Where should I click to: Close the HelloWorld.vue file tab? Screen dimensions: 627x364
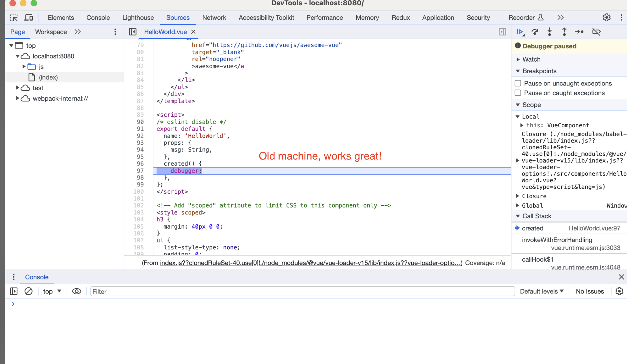[x=193, y=32]
